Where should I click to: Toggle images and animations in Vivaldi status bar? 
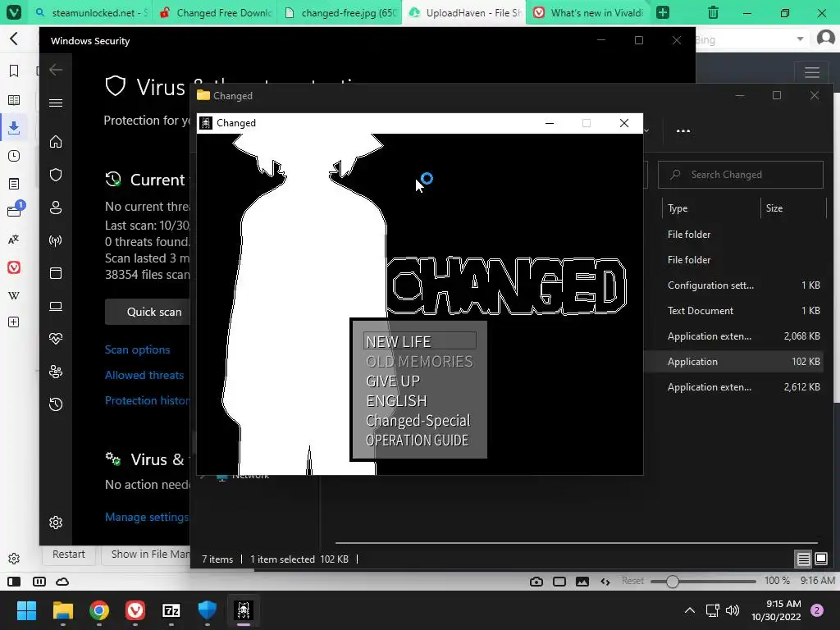(582, 582)
